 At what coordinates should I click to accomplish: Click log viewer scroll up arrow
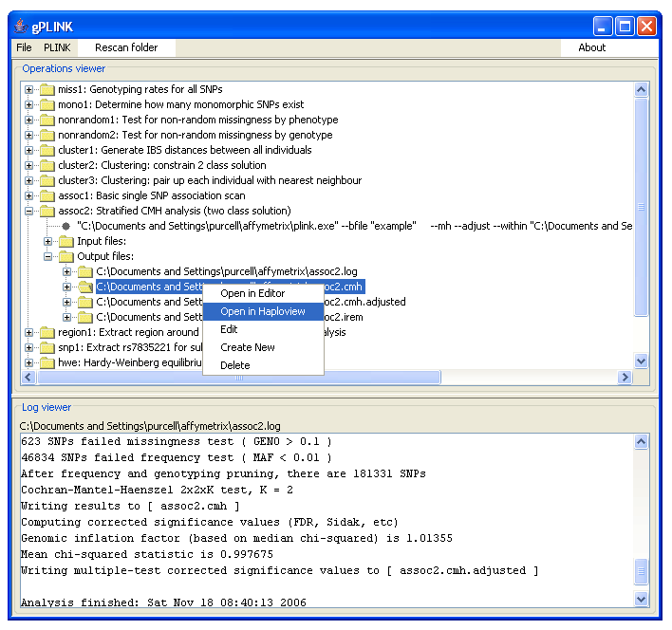pyautogui.click(x=641, y=442)
